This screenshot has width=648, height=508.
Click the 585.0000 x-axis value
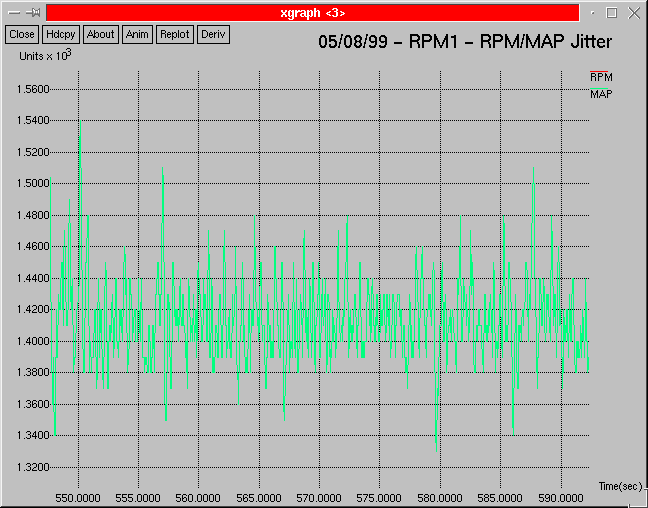[x=500, y=498]
